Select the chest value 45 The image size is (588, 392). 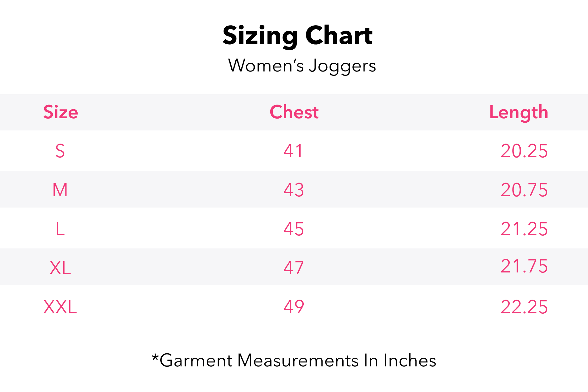(293, 229)
